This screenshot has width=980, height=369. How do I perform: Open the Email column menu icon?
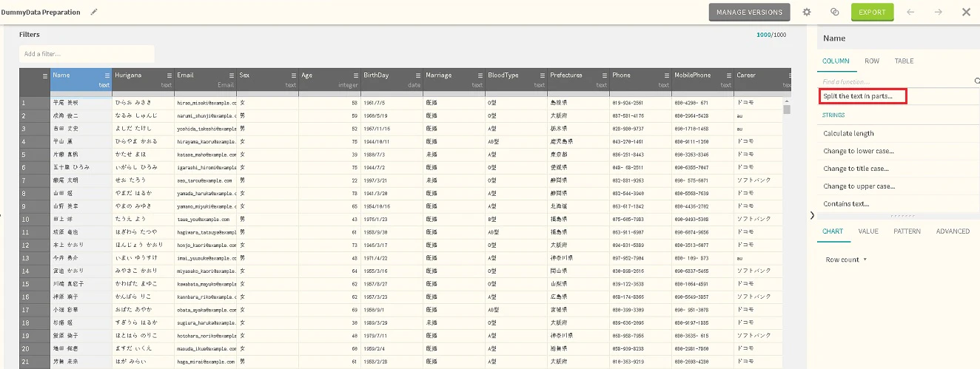point(232,75)
